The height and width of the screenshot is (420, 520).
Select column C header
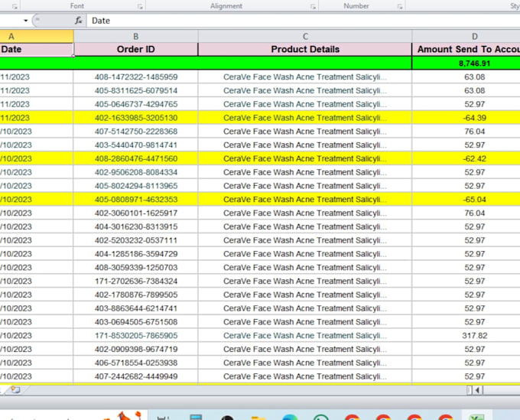point(305,36)
